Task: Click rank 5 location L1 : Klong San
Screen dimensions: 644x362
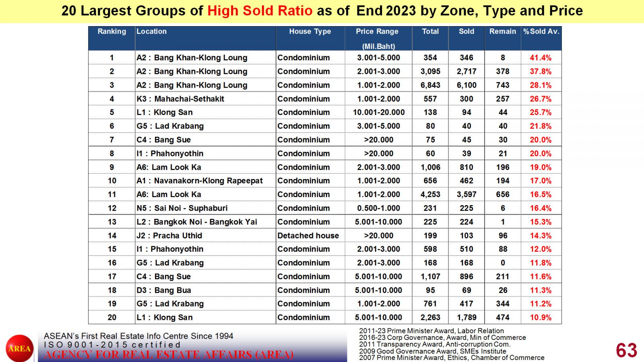Action: point(165,112)
